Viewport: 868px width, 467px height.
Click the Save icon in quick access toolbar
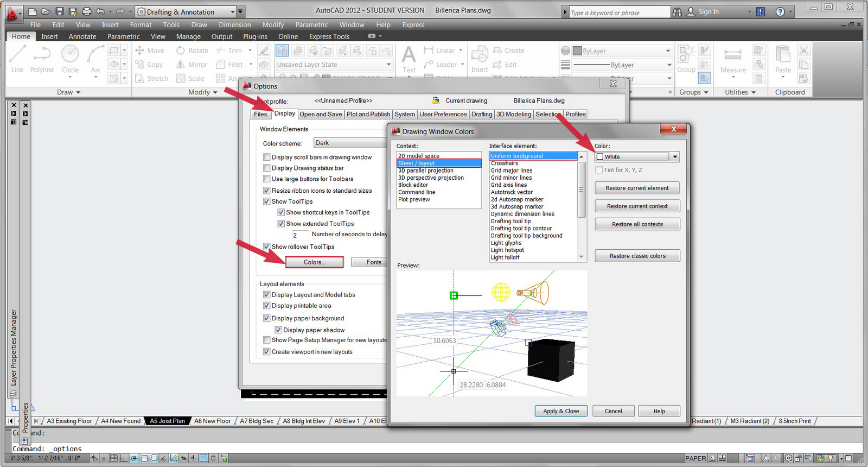tap(60, 11)
